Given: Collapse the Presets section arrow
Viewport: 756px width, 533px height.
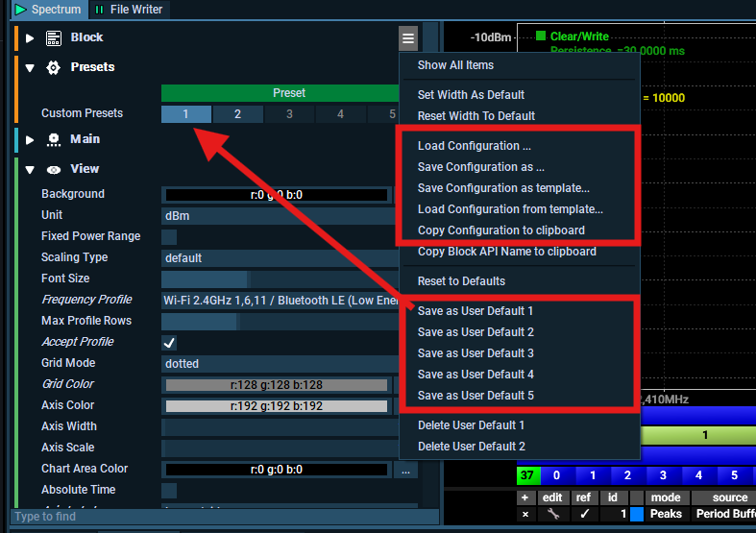Looking at the screenshot, I should (x=30, y=68).
